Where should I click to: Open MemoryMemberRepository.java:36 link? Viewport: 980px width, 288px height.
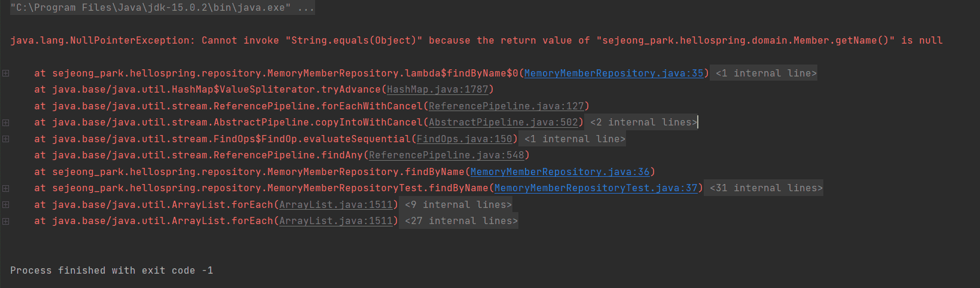pyautogui.click(x=560, y=172)
